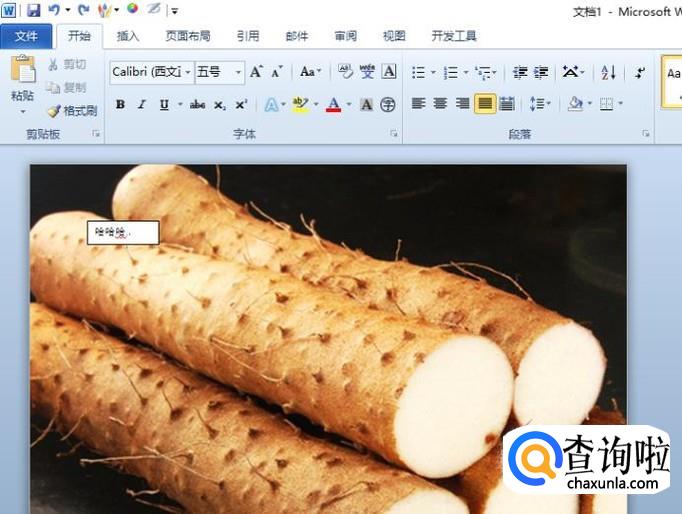
Task: Click the 格式刷 (Format Painter) button
Action: [72, 111]
